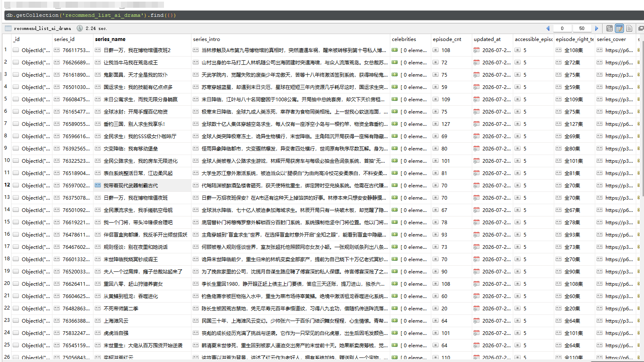The image size is (644, 362).
Task: Click the celebrities column header
Action: (x=410, y=39)
